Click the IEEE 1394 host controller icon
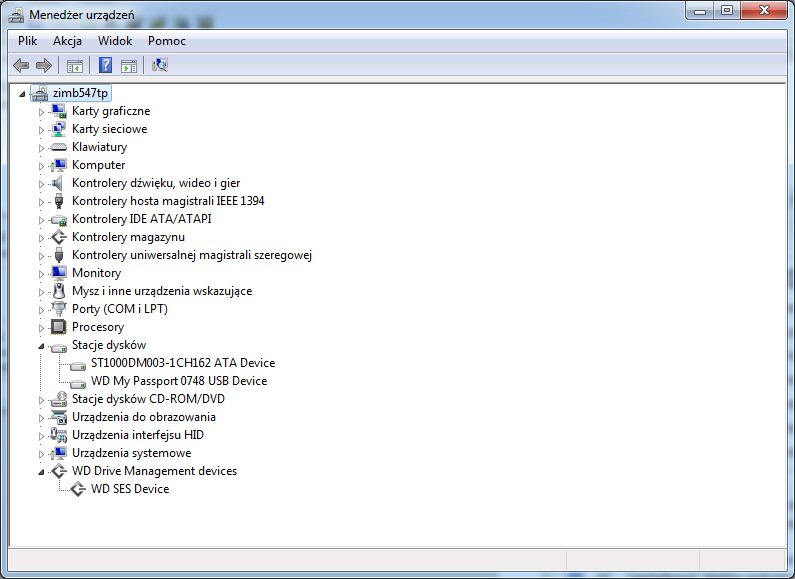Image resolution: width=795 pixels, height=579 pixels. point(59,201)
